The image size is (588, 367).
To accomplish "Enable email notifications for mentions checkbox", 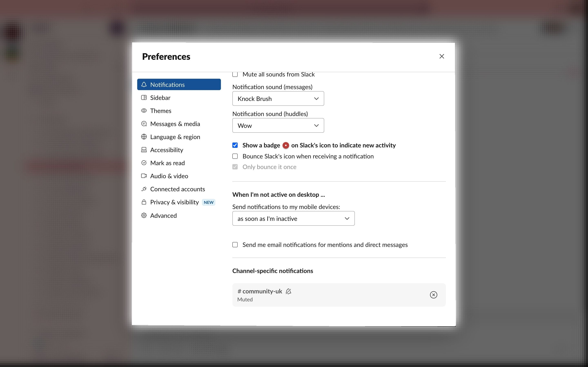I will [235, 245].
